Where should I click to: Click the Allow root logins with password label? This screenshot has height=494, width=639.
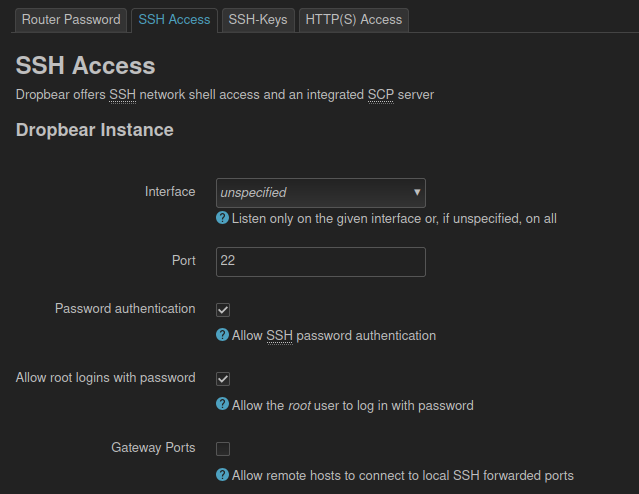[x=106, y=377]
